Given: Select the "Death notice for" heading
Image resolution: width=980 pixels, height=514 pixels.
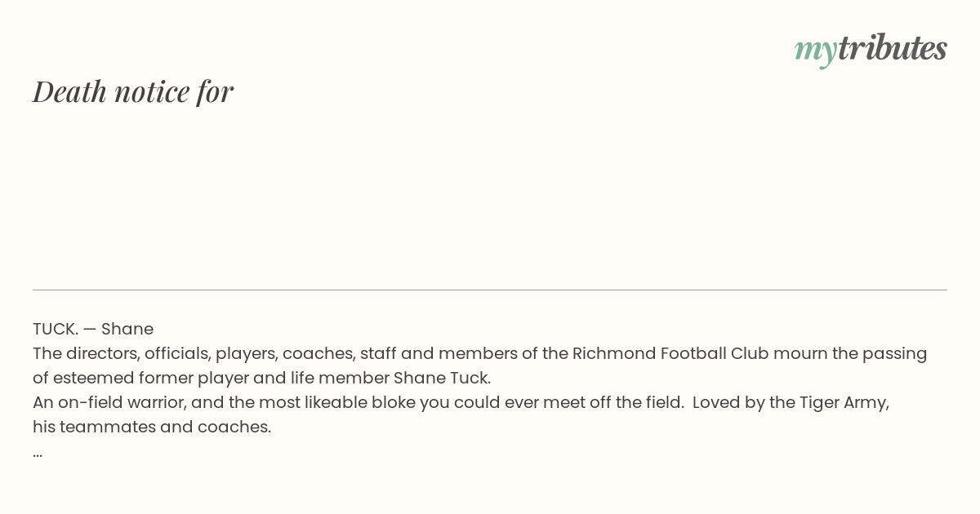Looking at the screenshot, I should click(133, 91).
